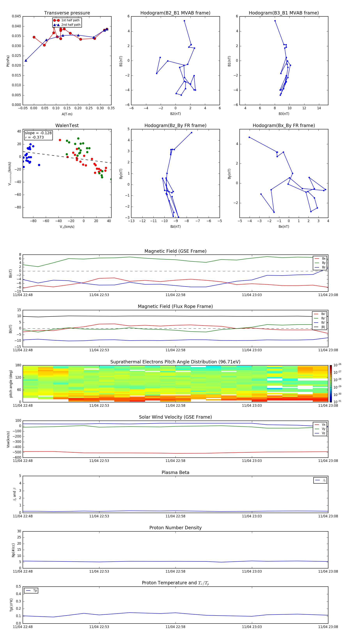This screenshot has height=644, width=351.
Task: Click the 'Magnetic Field (Flux Rope Frame)' title
Action: point(175,307)
